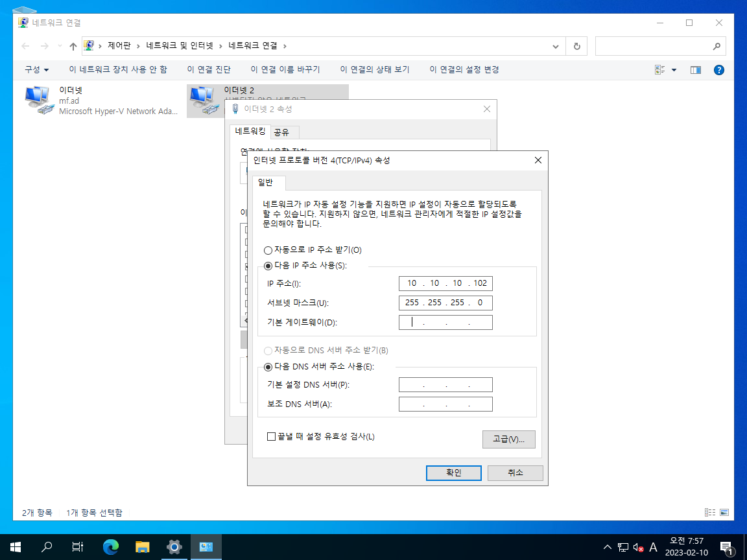Open address bar history dropdown
747x560 pixels.
click(x=556, y=46)
